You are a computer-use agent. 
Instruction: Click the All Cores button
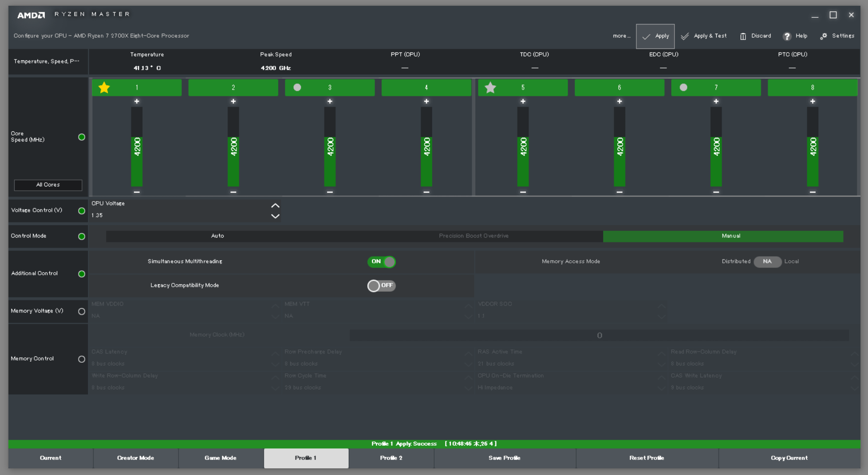point(48,185)
